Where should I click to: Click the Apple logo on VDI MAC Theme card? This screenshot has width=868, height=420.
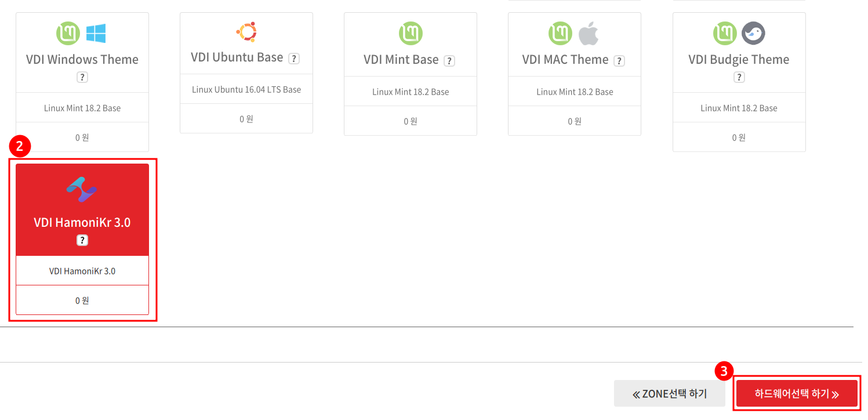588,33
